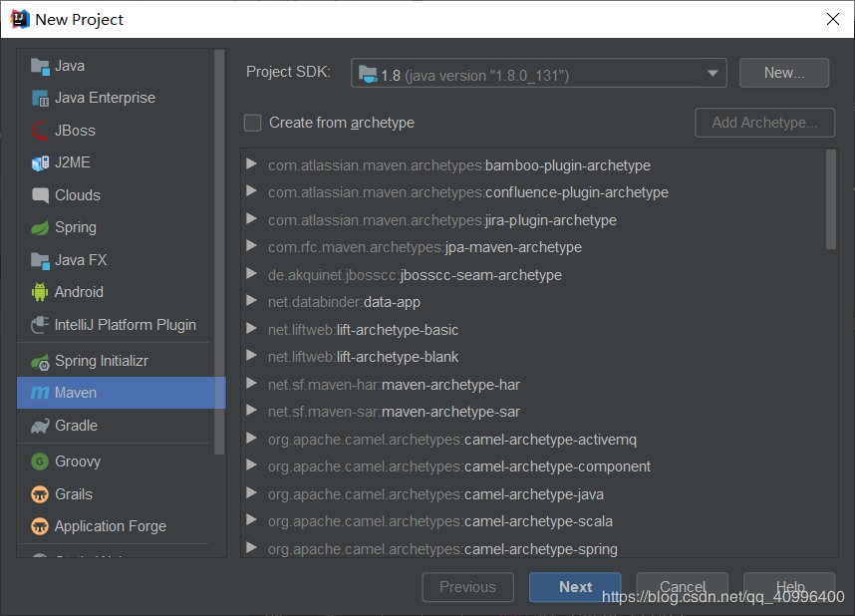855x616 pixels.
Task: Expand maven-archetype-har node
Action: click(251, 384)
